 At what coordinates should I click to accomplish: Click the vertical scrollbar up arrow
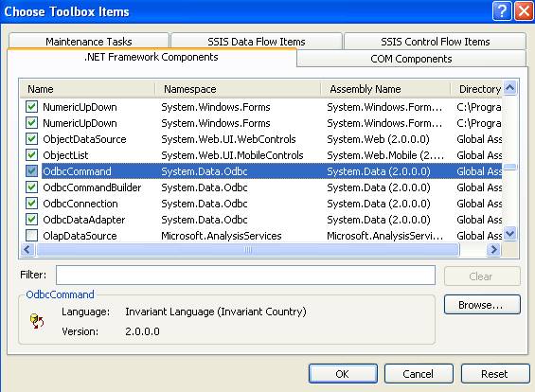pyautogui.click(x=510, y=88)
